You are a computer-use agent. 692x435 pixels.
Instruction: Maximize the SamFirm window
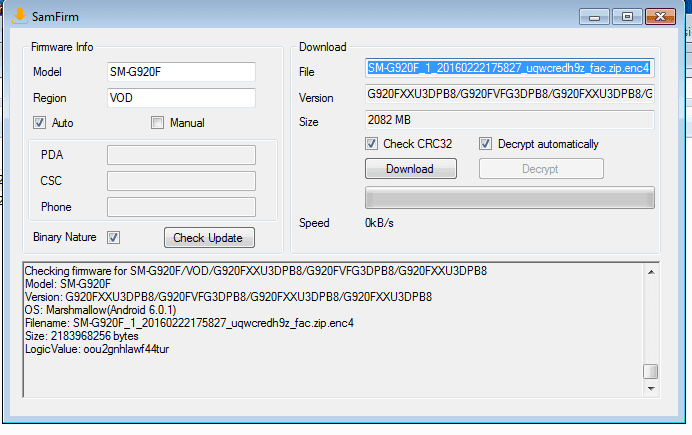tap(627, 17)
